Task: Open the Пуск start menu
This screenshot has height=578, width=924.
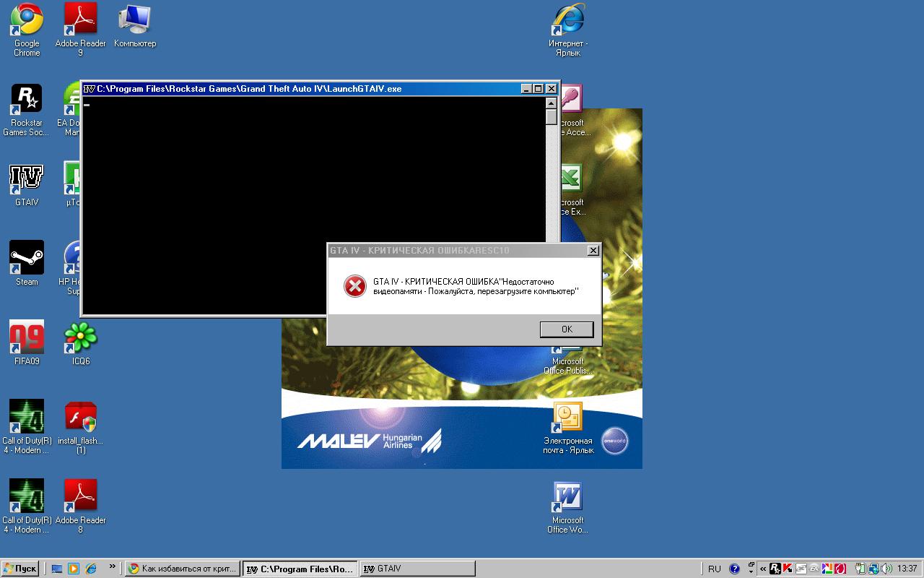Action: tap(19, 569)
